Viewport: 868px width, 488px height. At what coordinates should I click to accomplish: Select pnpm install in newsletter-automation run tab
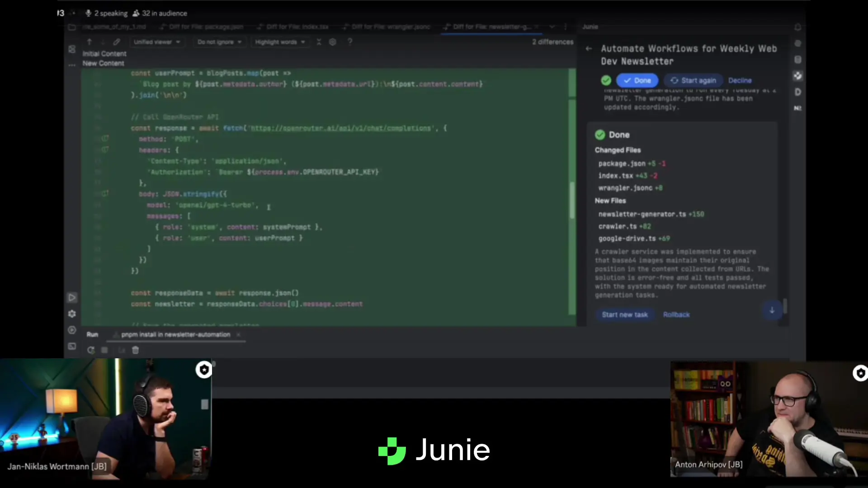point(175,335)
